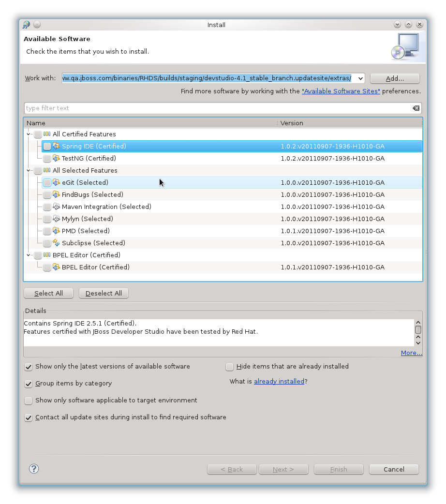Uncheck Show only the latest versions

[x=29, y=367]
